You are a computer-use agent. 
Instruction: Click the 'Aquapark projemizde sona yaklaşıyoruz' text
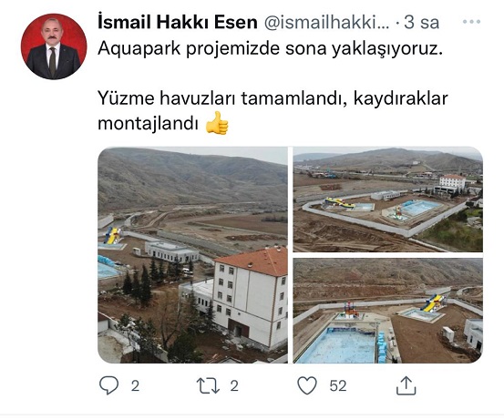pyautogui.click(x=271, y=49)
